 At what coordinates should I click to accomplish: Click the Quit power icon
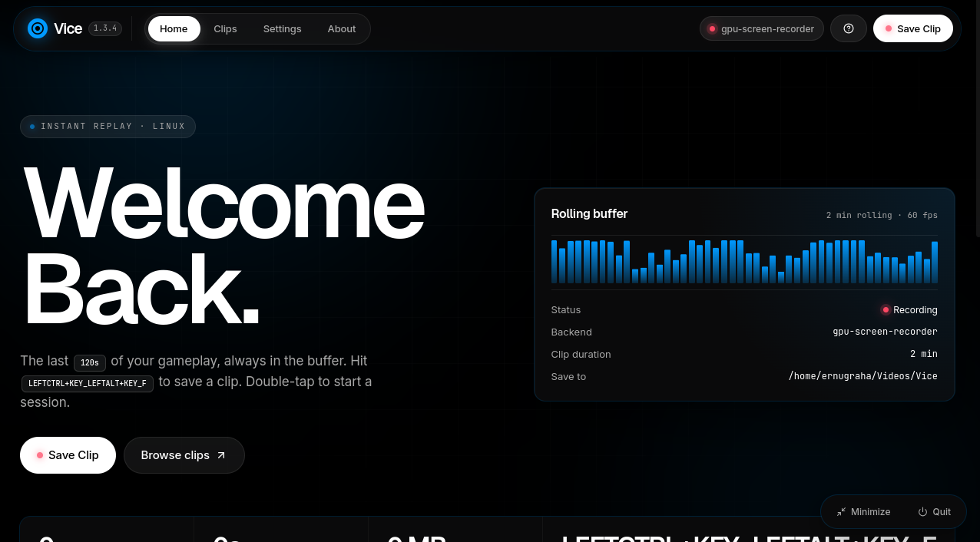point(923,511)
